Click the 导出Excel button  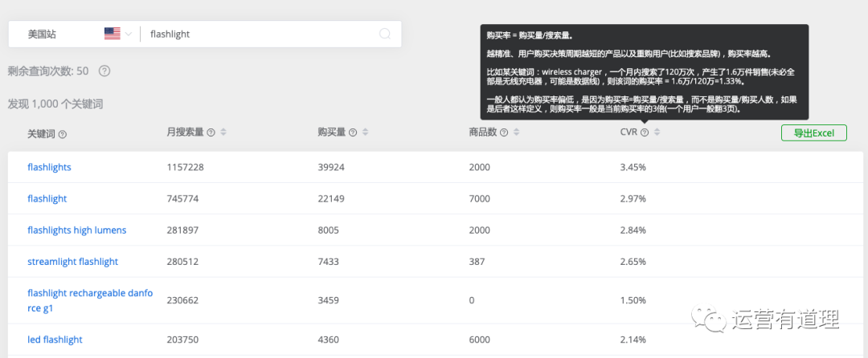(x=813, y=133)
